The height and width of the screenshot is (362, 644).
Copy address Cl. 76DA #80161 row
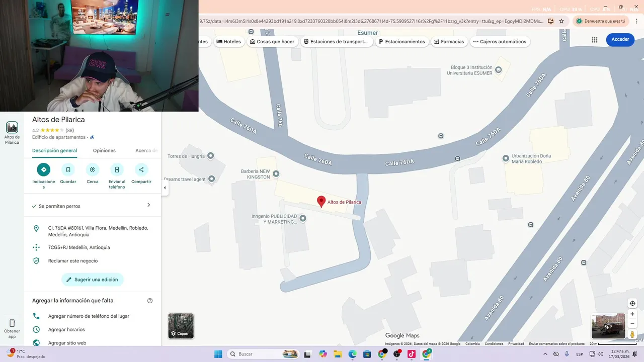[93, 231]
